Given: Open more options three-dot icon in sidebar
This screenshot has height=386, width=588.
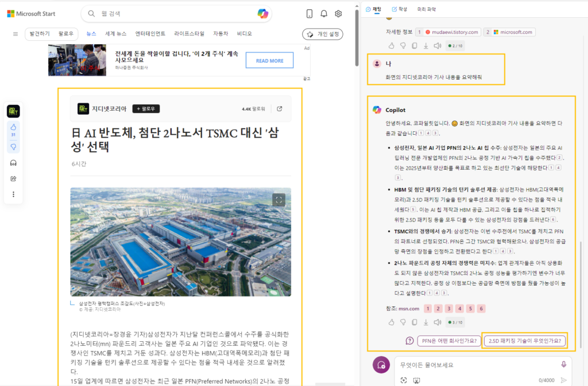Looking at the screenshot, I should [14, 194].
